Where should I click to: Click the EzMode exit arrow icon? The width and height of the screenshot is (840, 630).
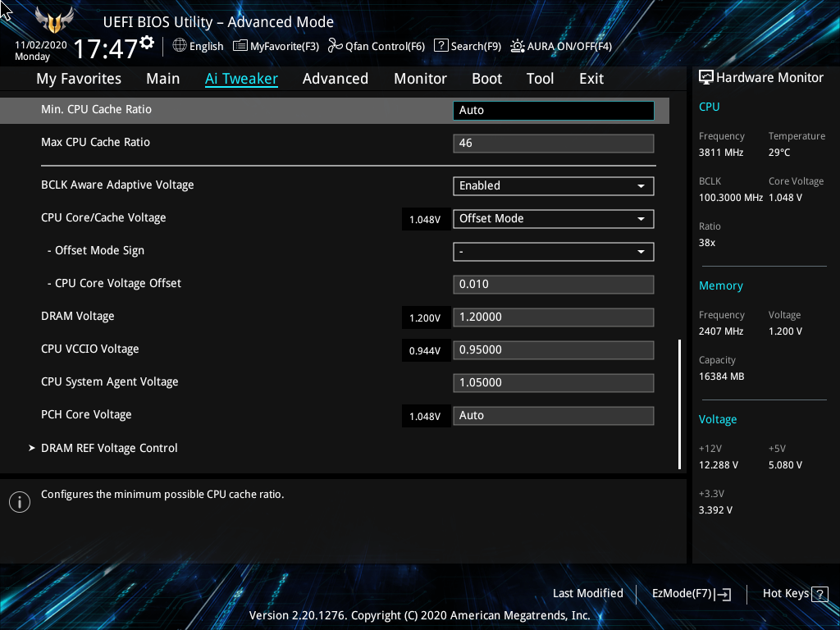pyautogui.click(x=723, y=594)
